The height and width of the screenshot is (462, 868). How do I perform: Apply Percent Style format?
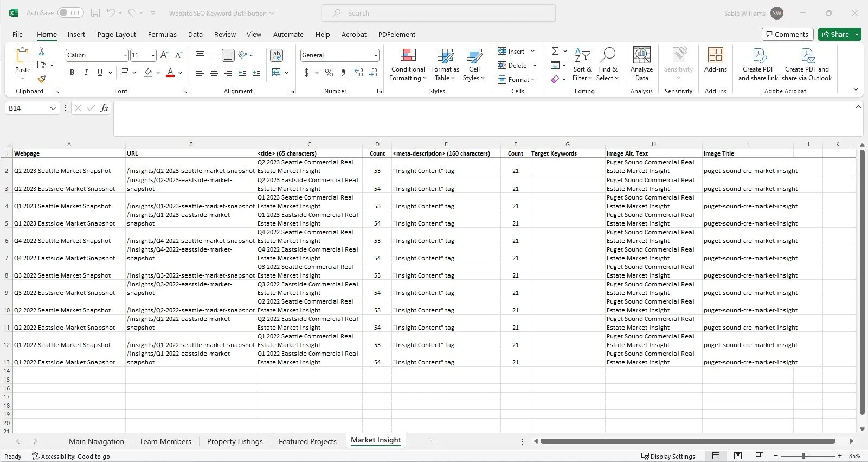pyautogui.click(x=329, y=73)
